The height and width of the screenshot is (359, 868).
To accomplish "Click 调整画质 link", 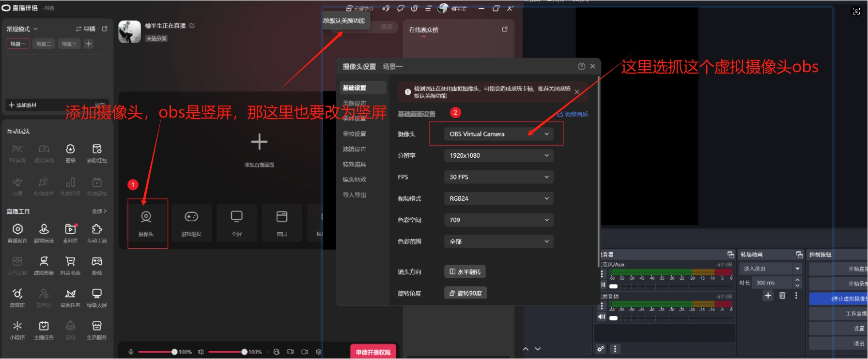I will click(573, 114).
